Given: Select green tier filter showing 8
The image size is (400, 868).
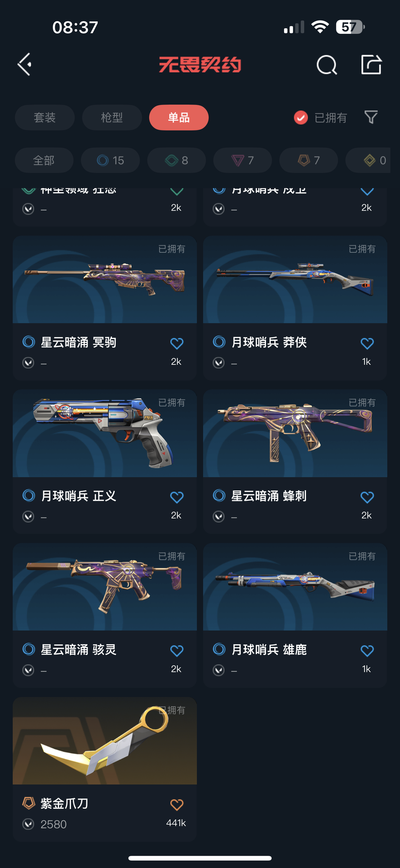Looking at the screenshot, I should click(176, 160).
